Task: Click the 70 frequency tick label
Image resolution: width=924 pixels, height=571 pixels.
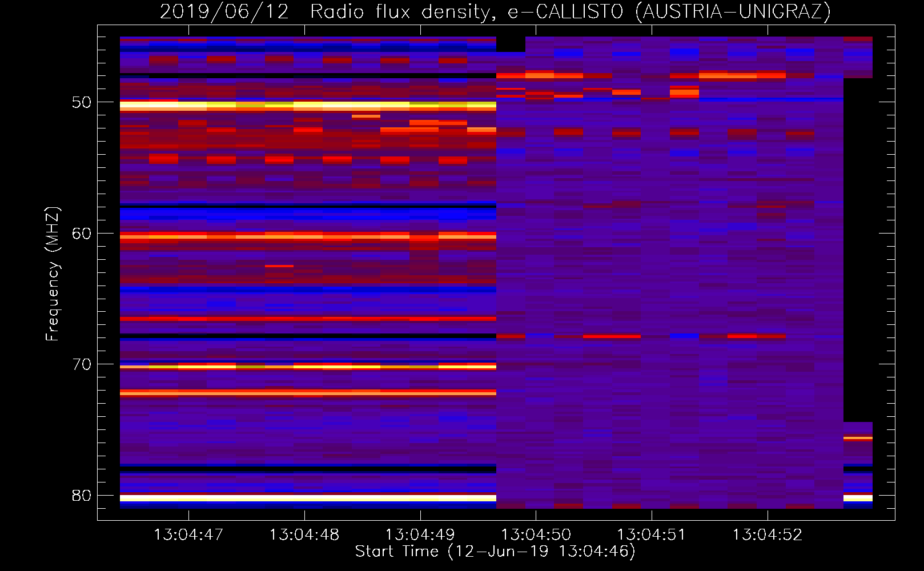Action: pos(82,364)
